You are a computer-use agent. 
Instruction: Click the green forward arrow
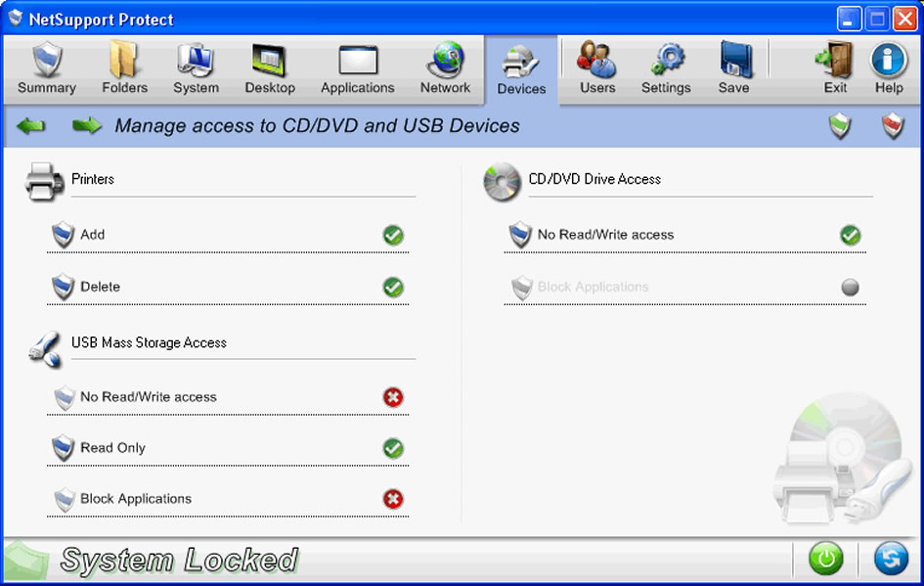(x=87, y=125)
